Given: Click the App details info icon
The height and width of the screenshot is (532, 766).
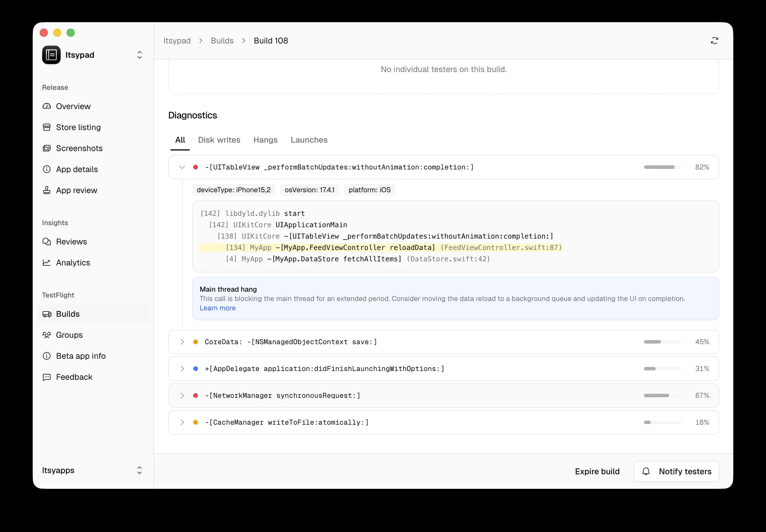Looking at the screenshot, I should (47, 169).
